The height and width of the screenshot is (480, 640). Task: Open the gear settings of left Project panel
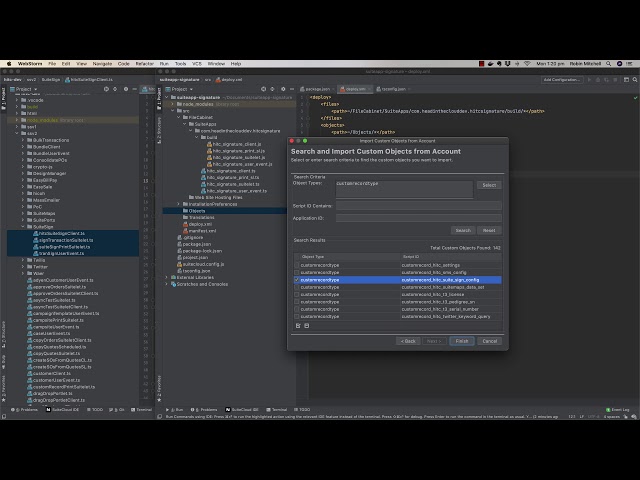coord(126,89)
